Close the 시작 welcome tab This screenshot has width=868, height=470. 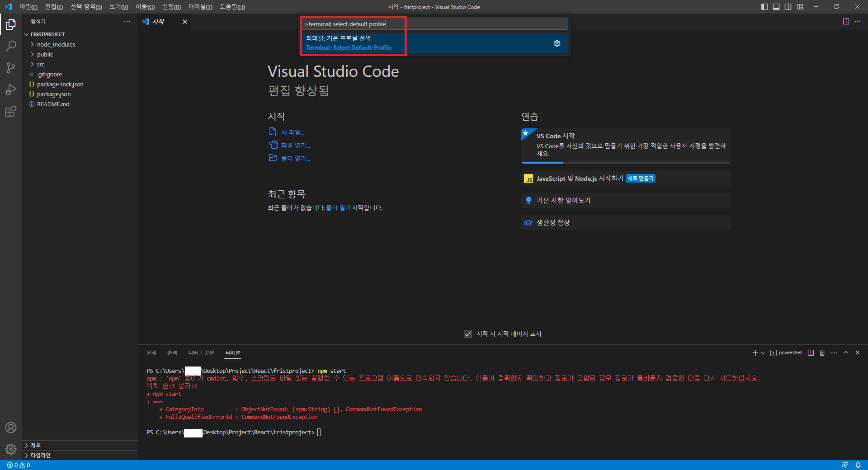click(185, 22)
